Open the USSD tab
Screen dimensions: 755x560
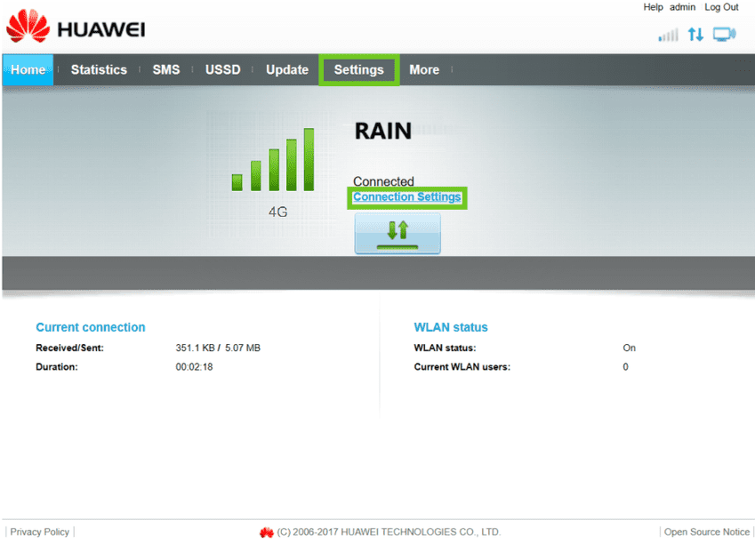(222, 69)
